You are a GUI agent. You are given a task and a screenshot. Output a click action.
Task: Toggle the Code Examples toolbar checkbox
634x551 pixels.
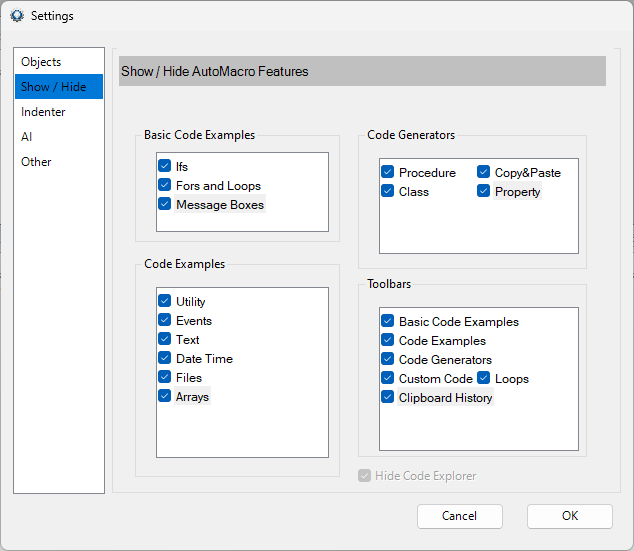(x=387, y=340)
